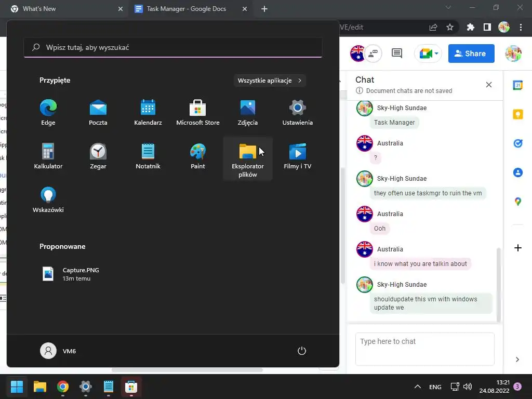The width and height of the screenshot is (532, 399).
Task: Bookmark this page with the star
Action: (450, 27)
